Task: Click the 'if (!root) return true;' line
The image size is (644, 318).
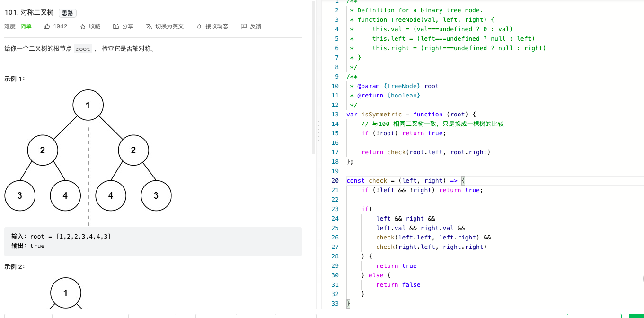Action: pos(404,133)
